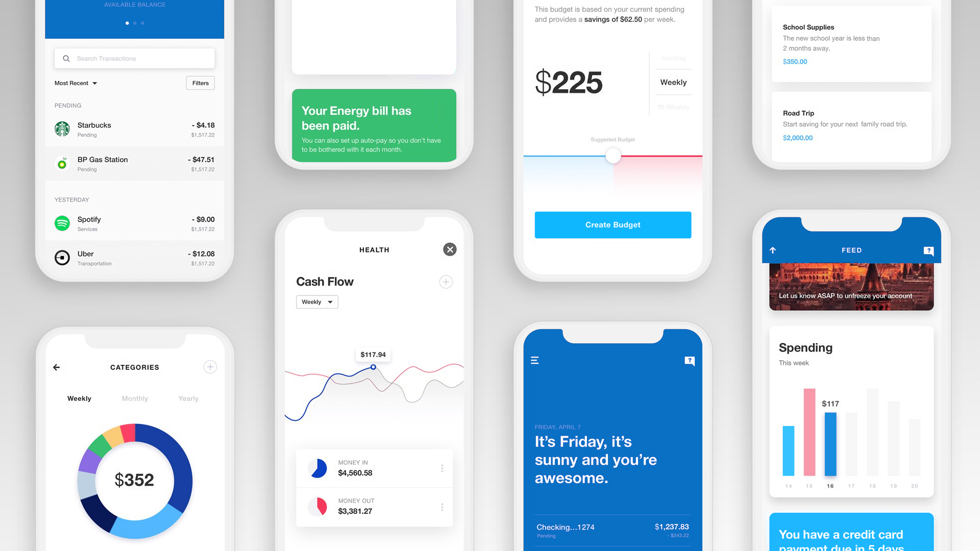This screenshot has height=551, width=980.
Task: Click the Cash Flow add icon
Action: [x=446, y=281]
